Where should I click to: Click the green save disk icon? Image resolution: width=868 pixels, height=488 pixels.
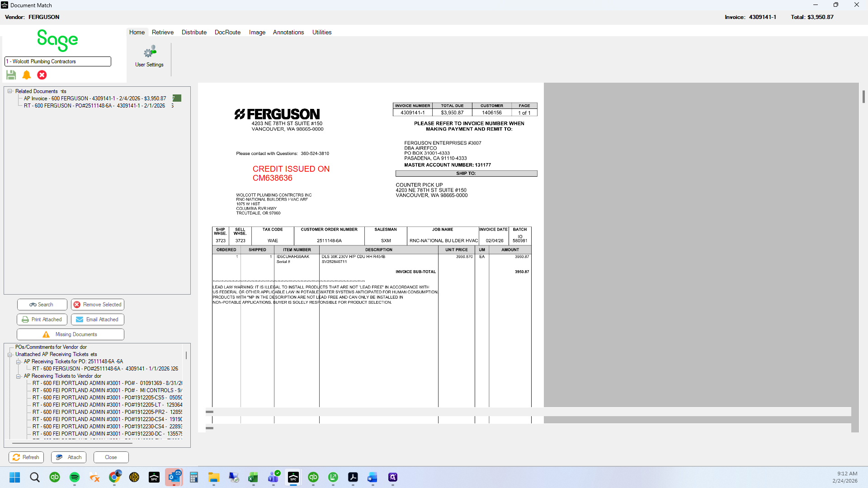point(11,75)
